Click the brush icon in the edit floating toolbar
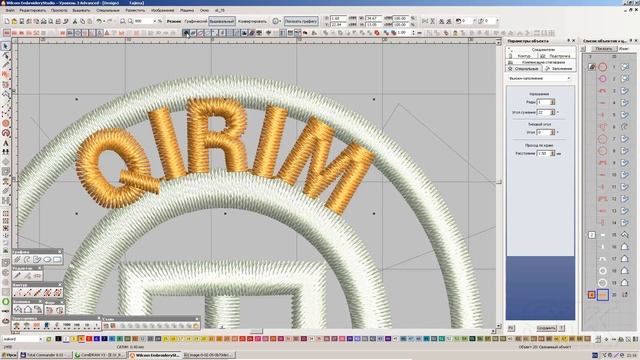The width and height of the screenshot is (640, 360). click(x=17, y=276)
